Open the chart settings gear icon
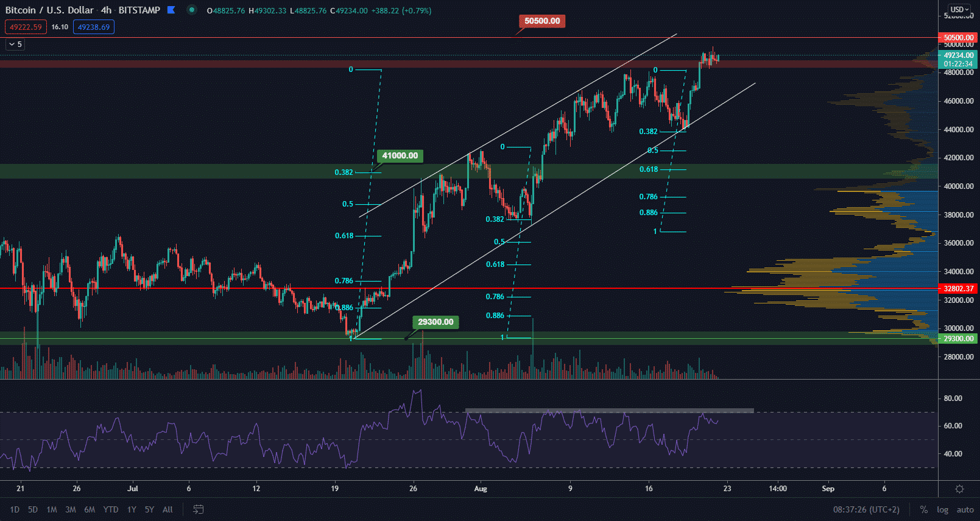The height and width of the screenshot is (521, 980). (x=959, y=489)
